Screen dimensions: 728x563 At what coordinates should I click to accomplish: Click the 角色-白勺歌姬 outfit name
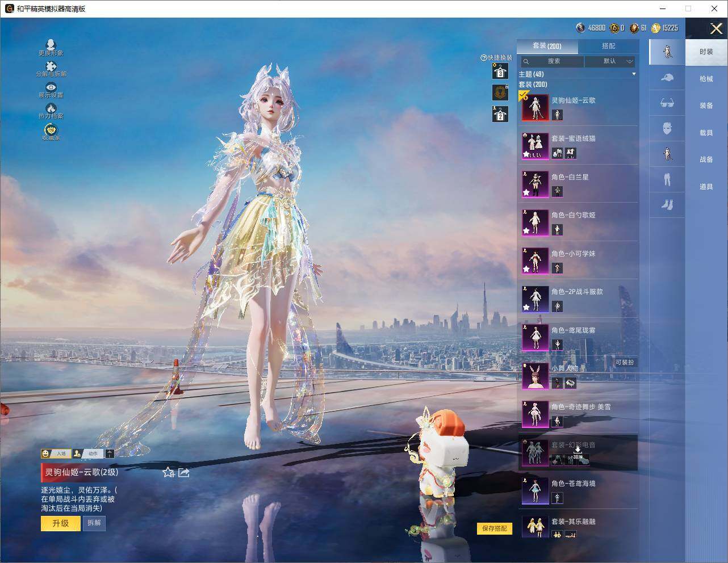(573, 215)
